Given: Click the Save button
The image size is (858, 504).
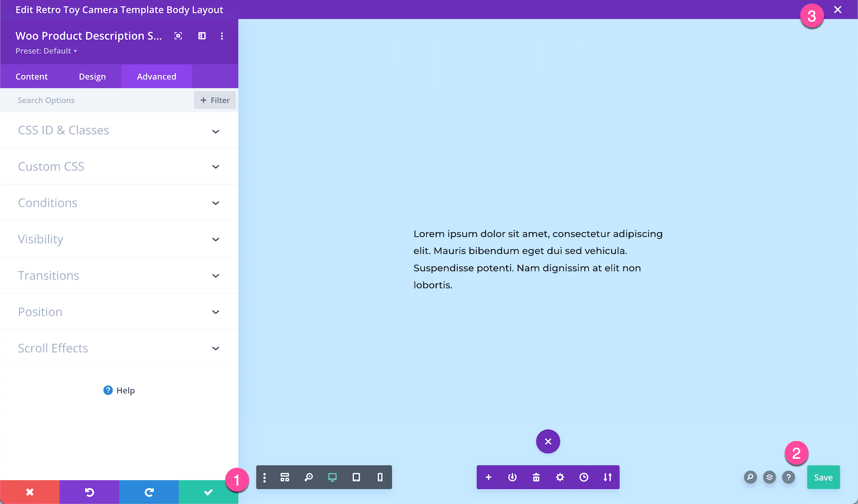Looking at the screenshot, I should (823, 477).
